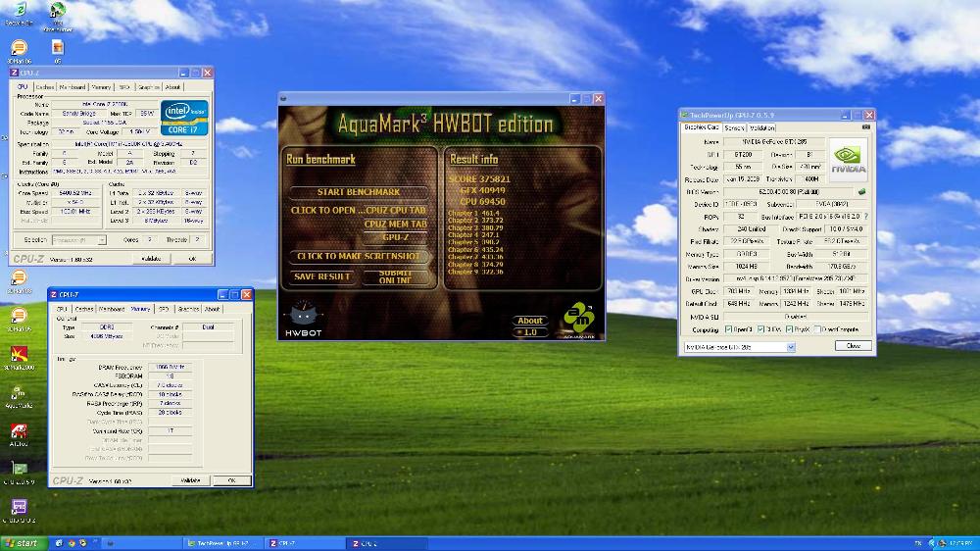The width and height of the screenshot is (980, 551).
Task: Click the GPU-Z Name field showing GeForce GTX 285
Action: point(774,142)
